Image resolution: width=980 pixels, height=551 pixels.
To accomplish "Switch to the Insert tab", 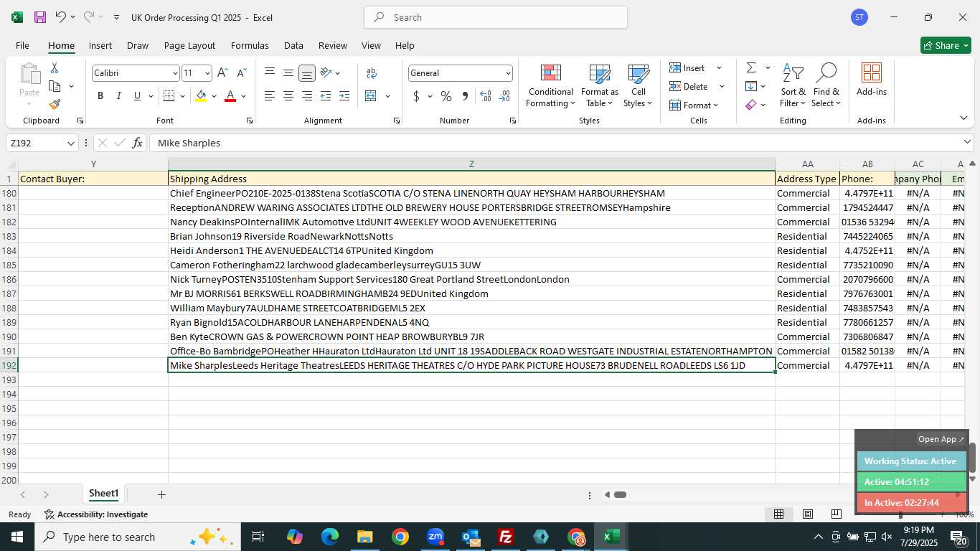I will pyautogui.click(x=100, y=45).
